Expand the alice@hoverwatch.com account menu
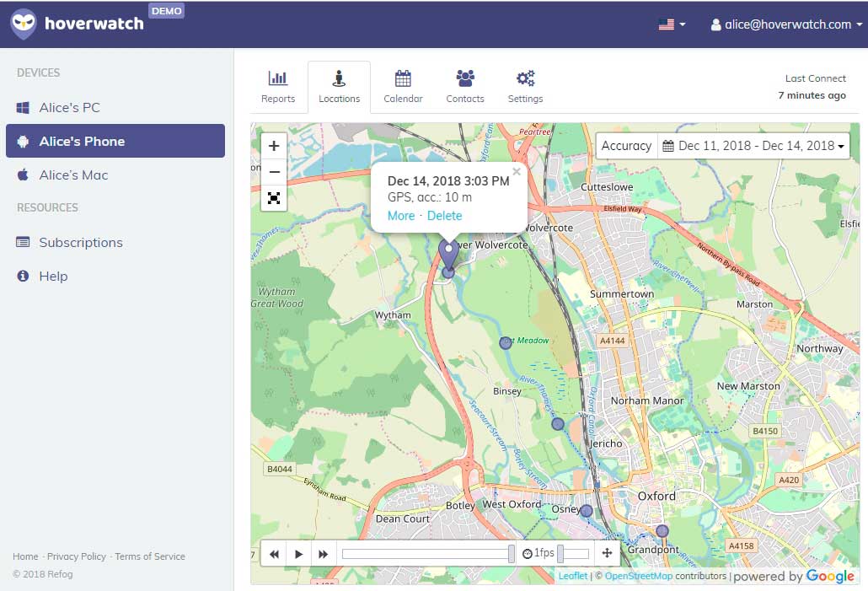 point(786,24)
